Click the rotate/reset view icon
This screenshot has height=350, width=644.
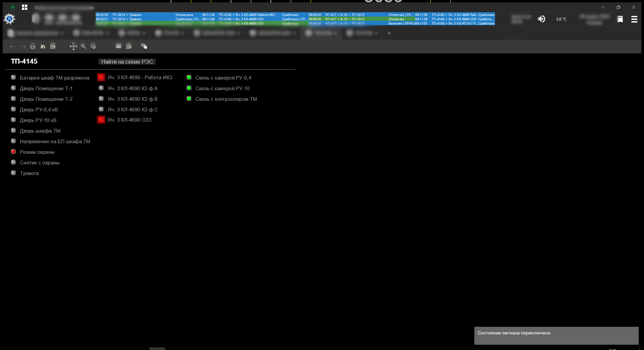(x=93, y=46)
